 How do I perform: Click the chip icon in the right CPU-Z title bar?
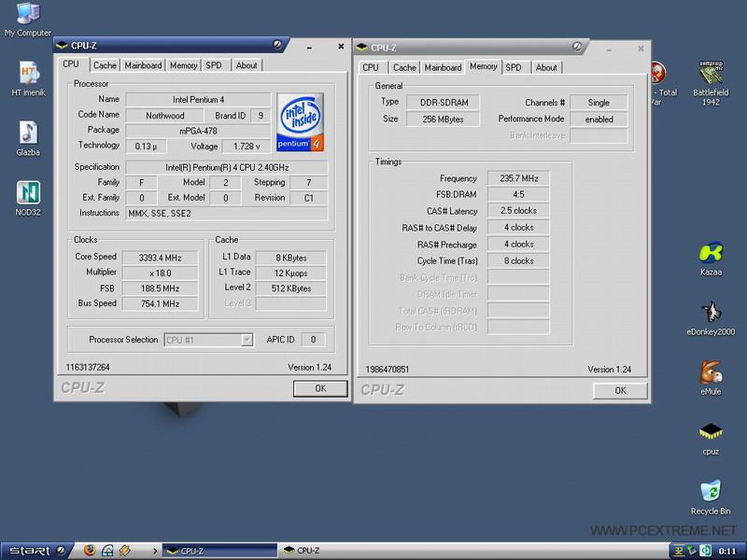coord(361,48)
